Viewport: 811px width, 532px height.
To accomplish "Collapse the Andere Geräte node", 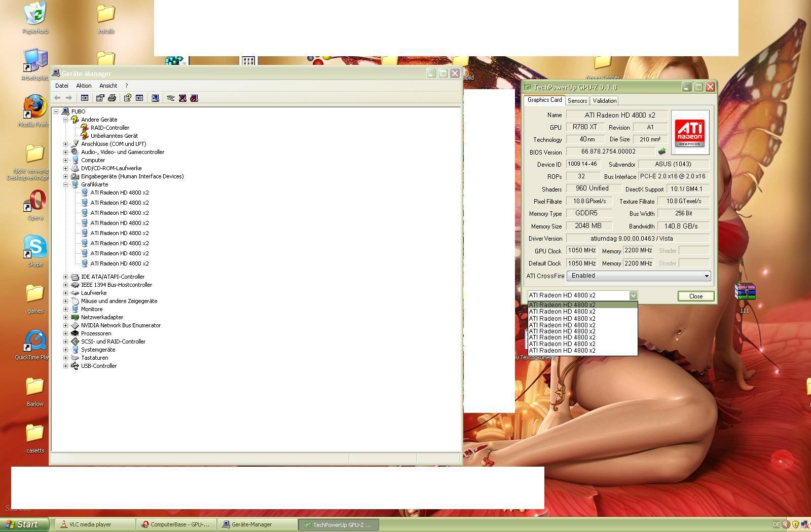I will pyautogui.click(x=66, y=120).
